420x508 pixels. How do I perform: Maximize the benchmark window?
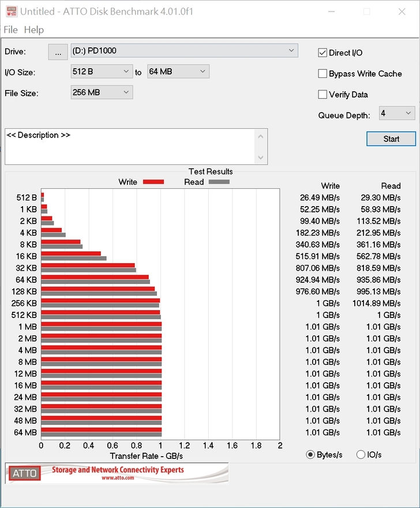pyautogui.click(x=366, y=12)
